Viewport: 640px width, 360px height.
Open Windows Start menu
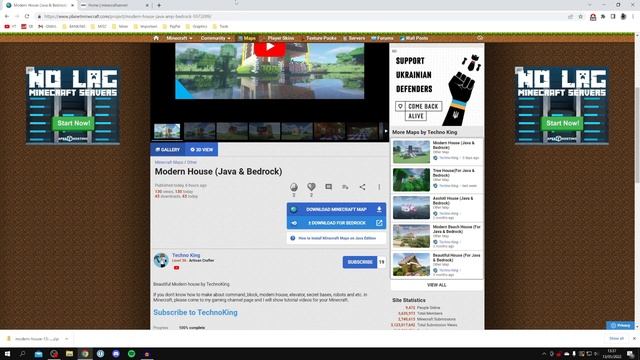pyautogui.click(x=7, y=354)
